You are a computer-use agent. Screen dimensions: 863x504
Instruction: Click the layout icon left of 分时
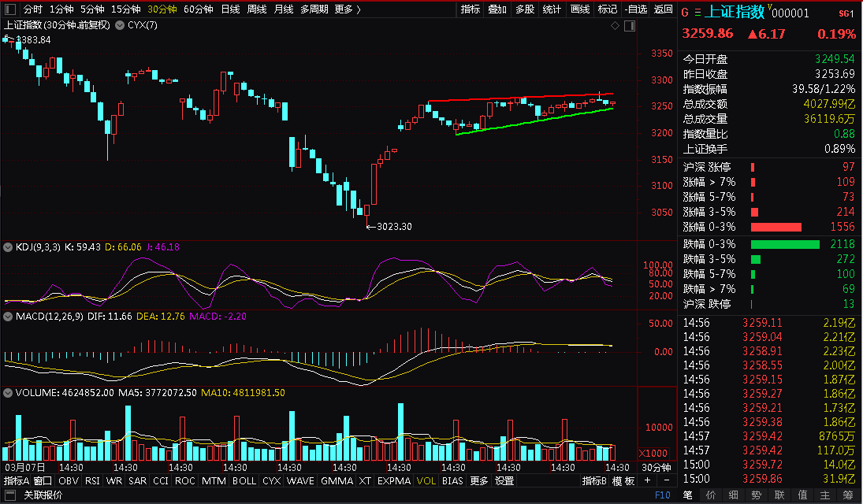[x=9, y=9]
